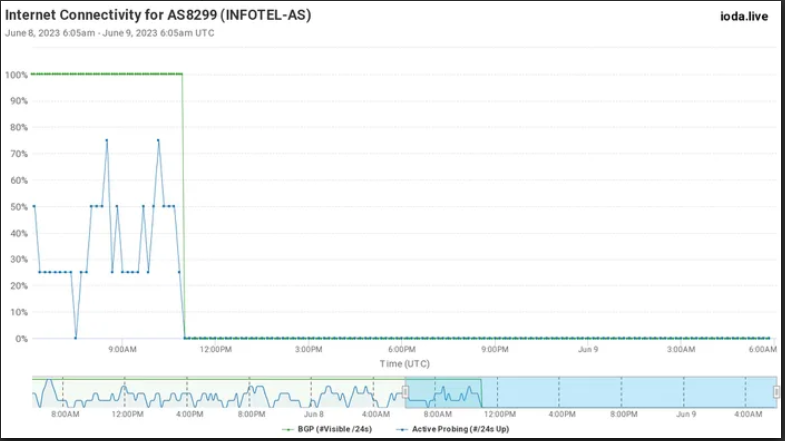
Task: Click the blue selected window in the navigator
Action: [600, 391]
